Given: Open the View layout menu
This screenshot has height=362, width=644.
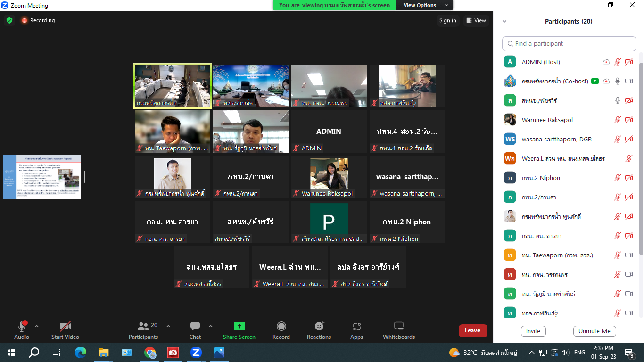Looking at the screenshot, I should [x=476, y=20].
